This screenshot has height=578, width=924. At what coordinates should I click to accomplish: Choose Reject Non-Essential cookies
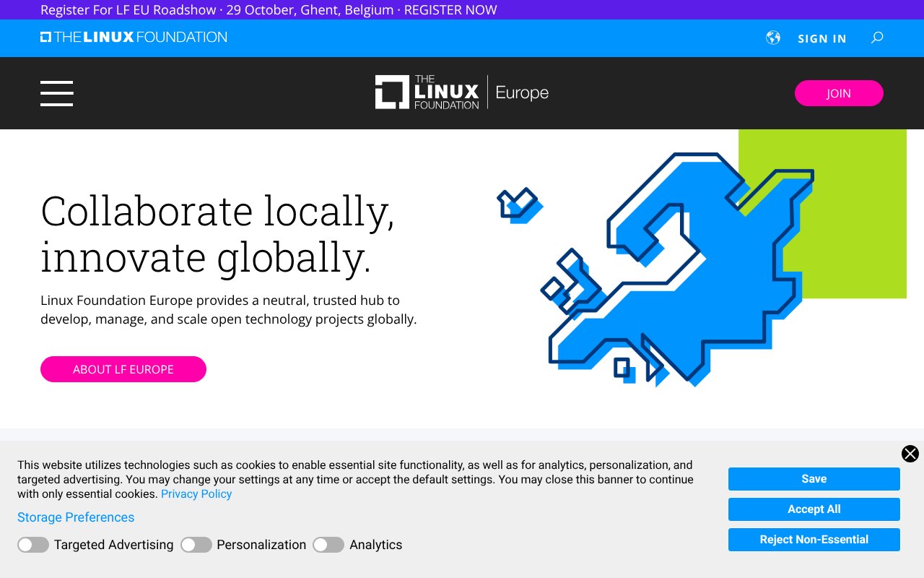(x=814, y=540)
